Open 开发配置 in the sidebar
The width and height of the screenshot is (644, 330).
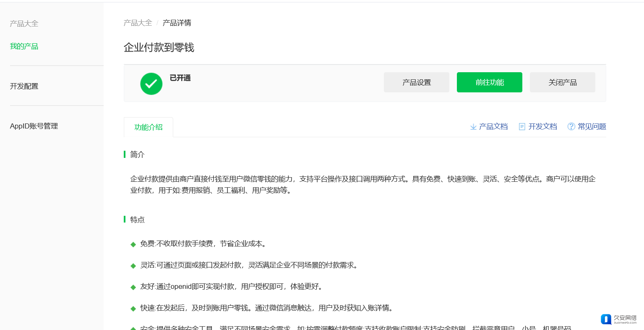point(24,86)
